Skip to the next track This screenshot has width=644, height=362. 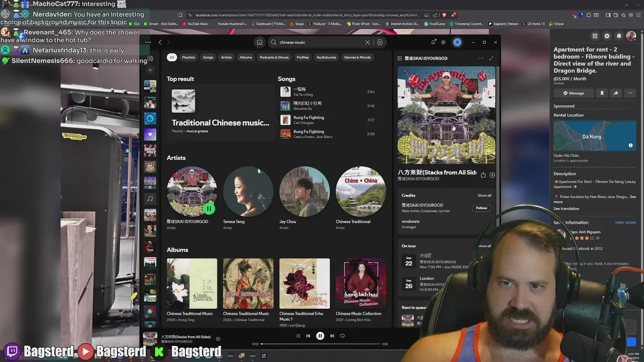(332, 336)
